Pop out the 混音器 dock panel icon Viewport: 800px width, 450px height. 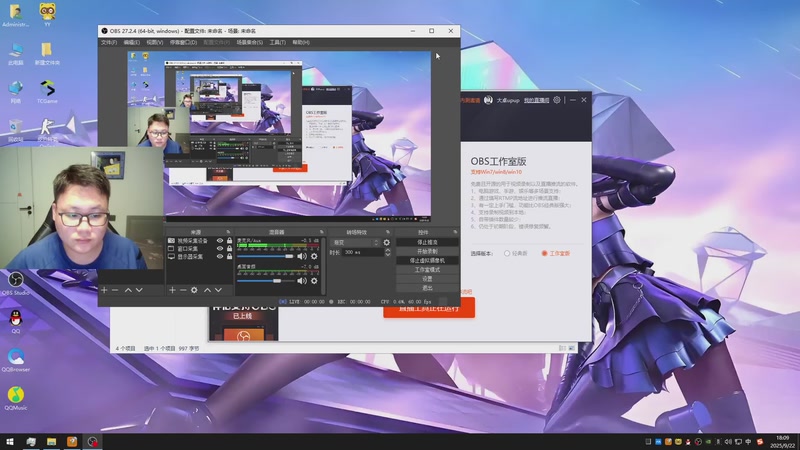321,232
